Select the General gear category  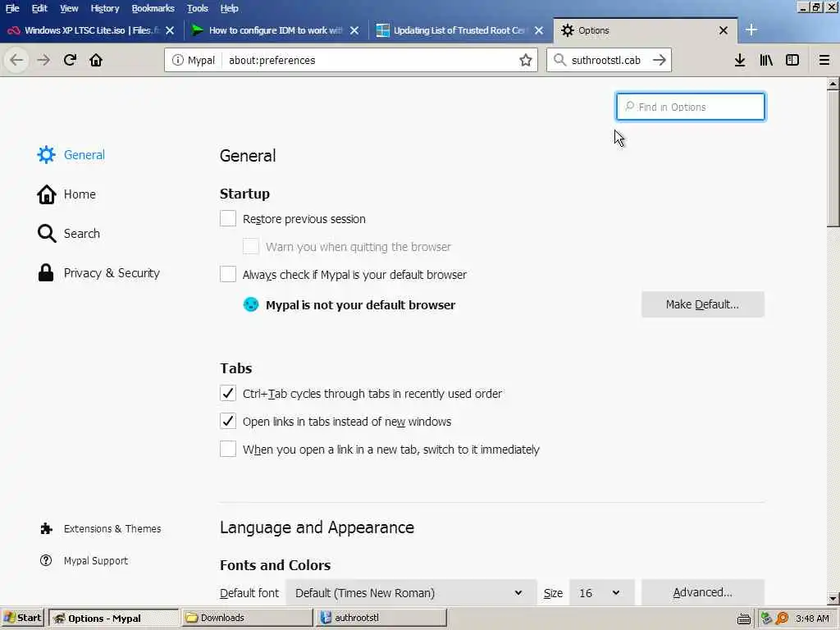tap(71, 155)
